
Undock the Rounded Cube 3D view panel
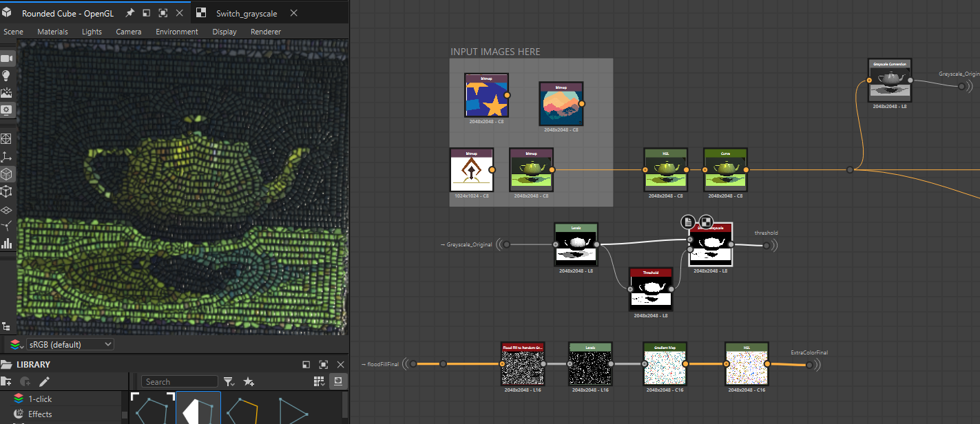click(x=146, y=13)
